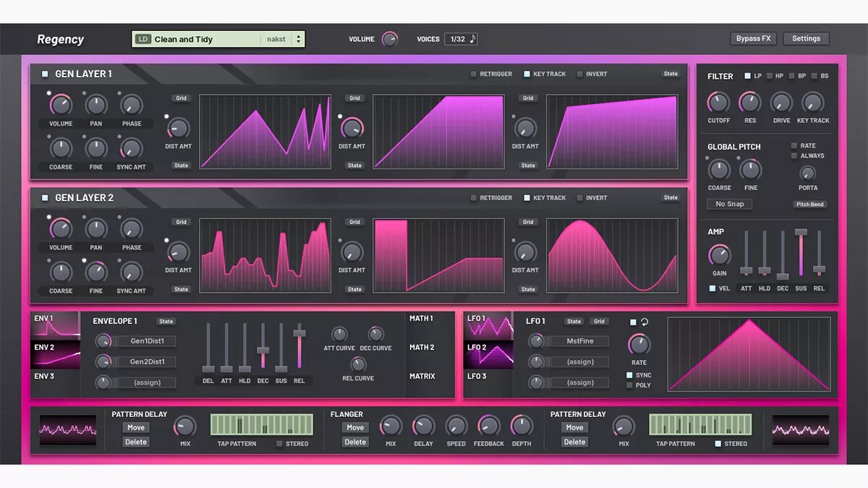The height and width of the screenshot is (488, 868).
Task: Click the Porta knob in Global Pitch
Action: click(x=807, y=174)
